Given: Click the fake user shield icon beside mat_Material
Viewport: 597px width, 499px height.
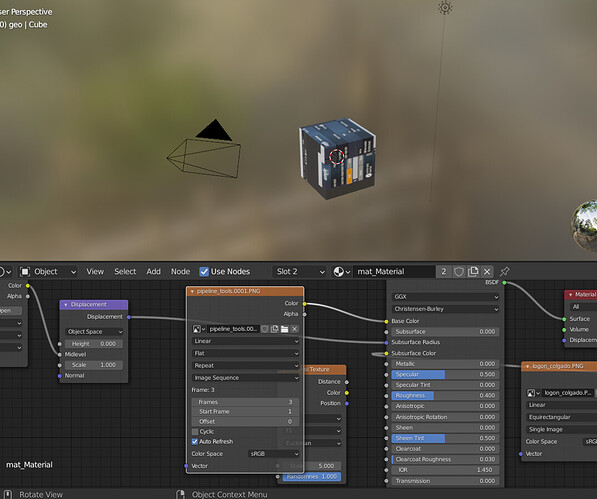Looking at the screenshot, I should 459,271.
